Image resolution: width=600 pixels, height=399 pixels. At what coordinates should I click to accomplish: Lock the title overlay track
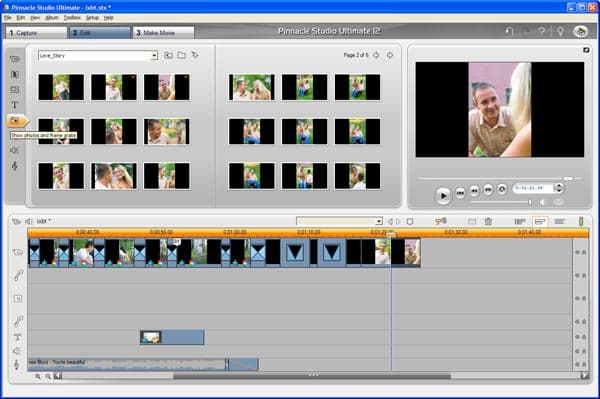point(584,337)
